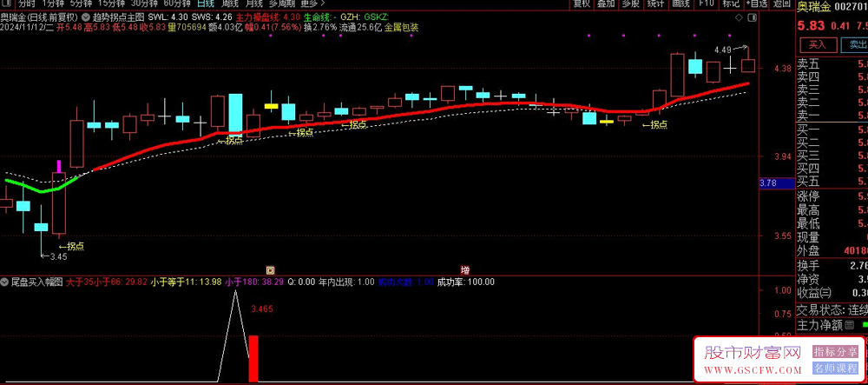Click the 名师课程 link in banner
Image resolution: width=868 pixels, height=385 pixels.
[835, 368]
